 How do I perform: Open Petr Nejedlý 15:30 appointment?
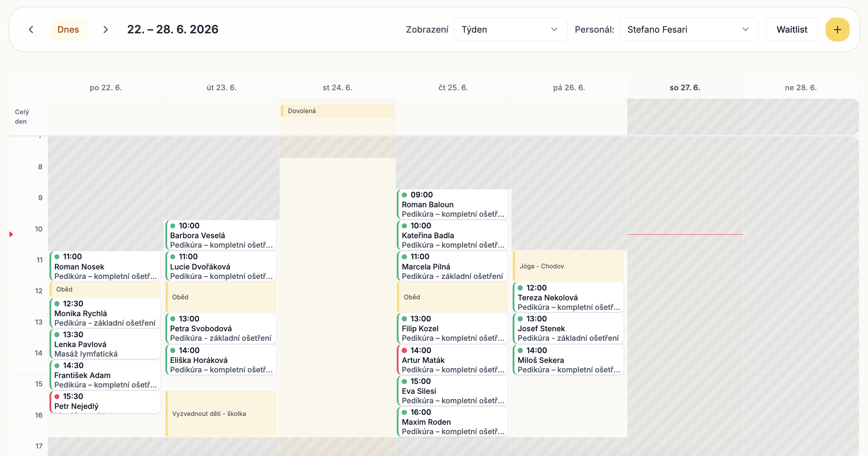pyautogui.click(x=105, y=402)
